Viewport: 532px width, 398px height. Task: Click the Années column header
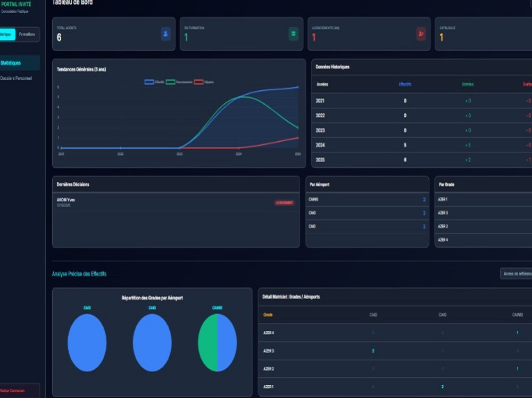tap(322, 84)
